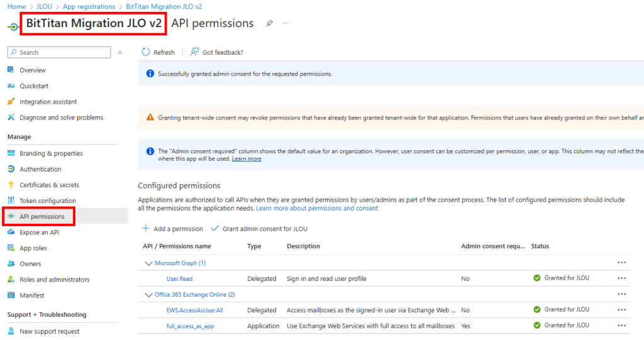
Task: Click 'Use Exchange Web Services with full access' description
Action: tap(371, 326)
